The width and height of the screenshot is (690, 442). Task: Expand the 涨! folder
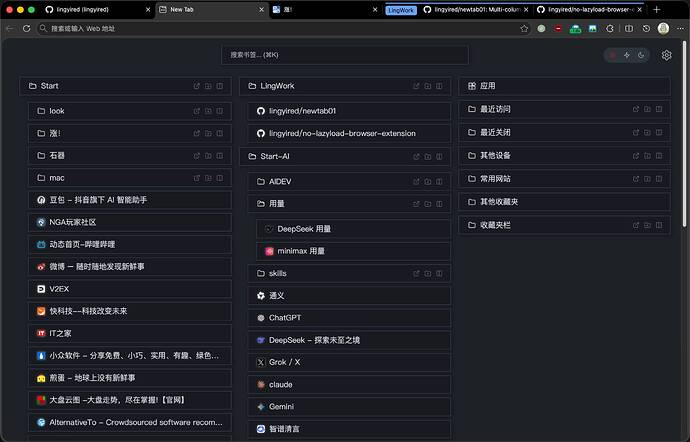pos(129,133)
